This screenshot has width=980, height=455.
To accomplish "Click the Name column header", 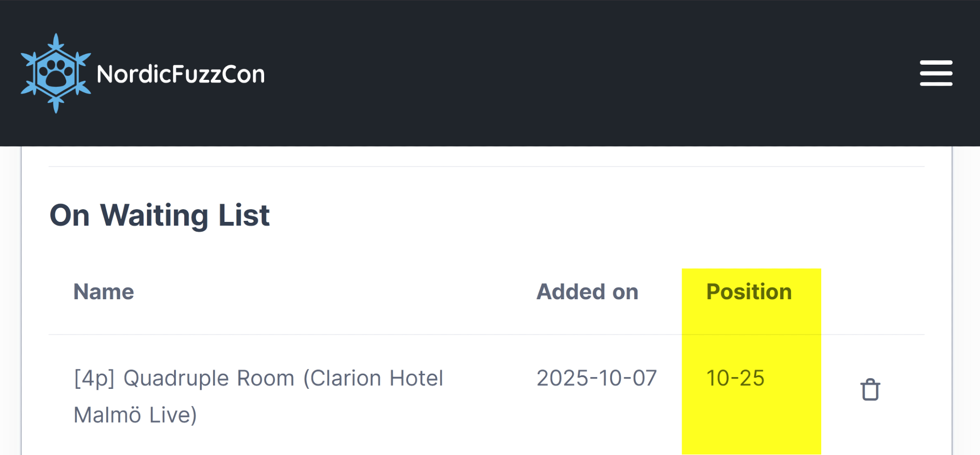I will 103,292.
